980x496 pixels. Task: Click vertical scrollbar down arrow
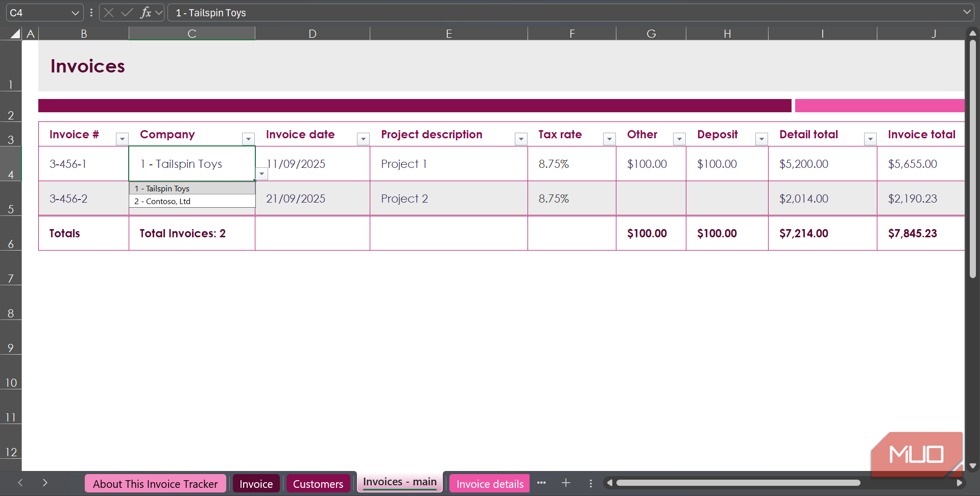(x=973, y=466)
